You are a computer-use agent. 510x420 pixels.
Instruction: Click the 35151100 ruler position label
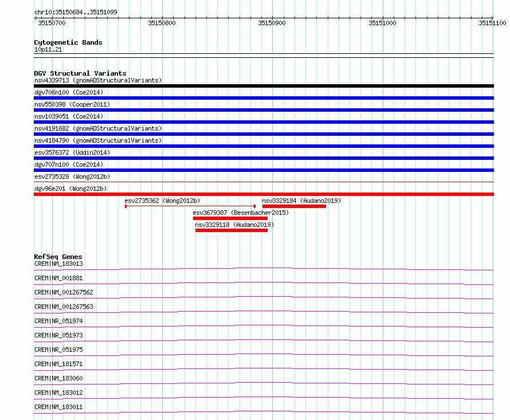click(492, 23)
